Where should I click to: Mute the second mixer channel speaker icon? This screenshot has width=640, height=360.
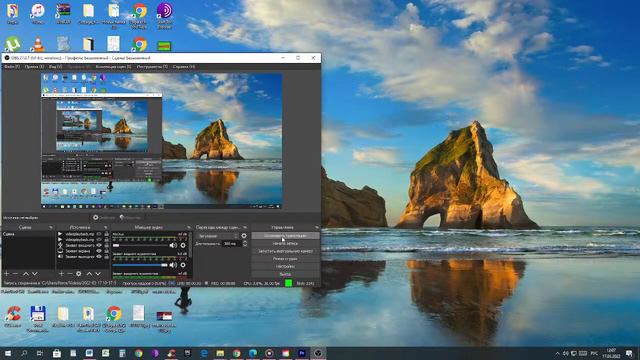(x=173, y=265)
